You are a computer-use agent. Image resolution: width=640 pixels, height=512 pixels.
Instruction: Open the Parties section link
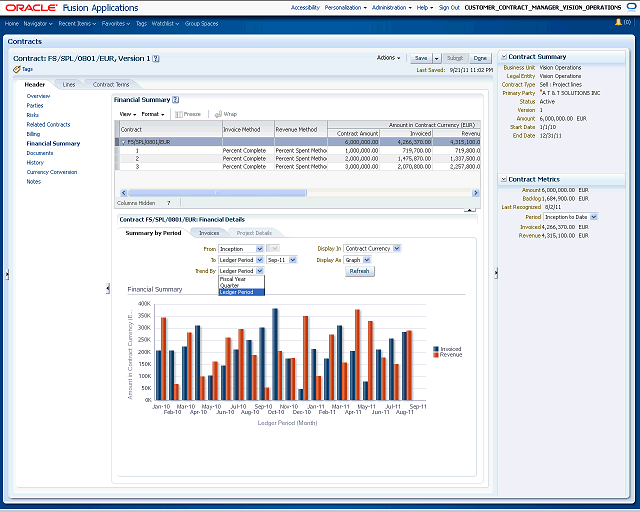(35, 106)
